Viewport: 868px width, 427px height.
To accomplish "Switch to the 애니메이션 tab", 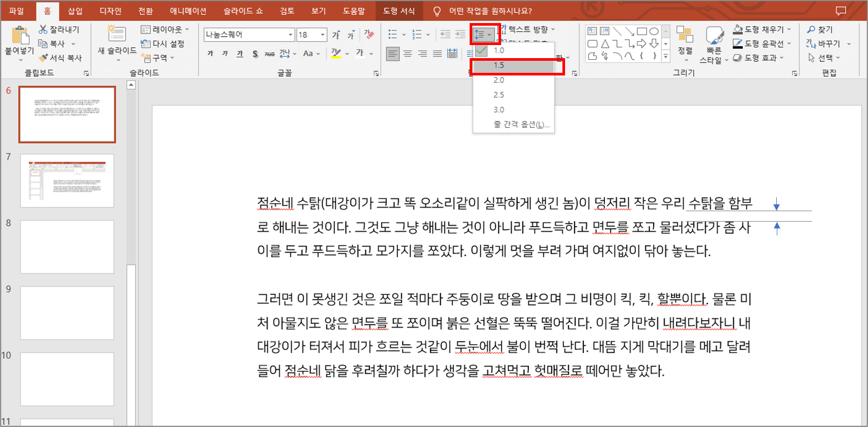I will (x=188, y=10).
